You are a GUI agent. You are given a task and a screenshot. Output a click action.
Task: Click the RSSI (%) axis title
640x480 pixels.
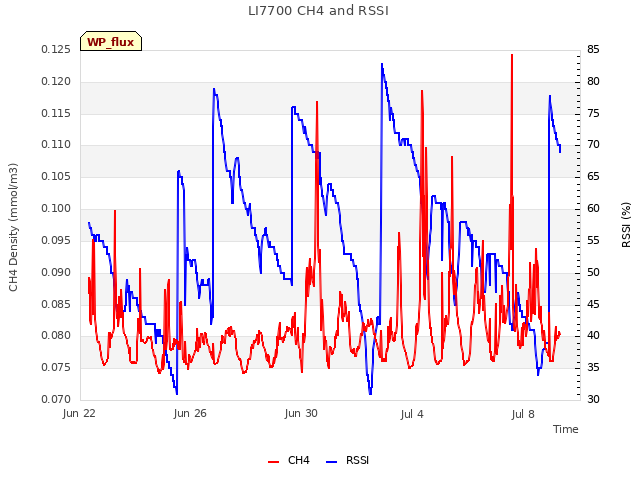(x=626, y=225)
